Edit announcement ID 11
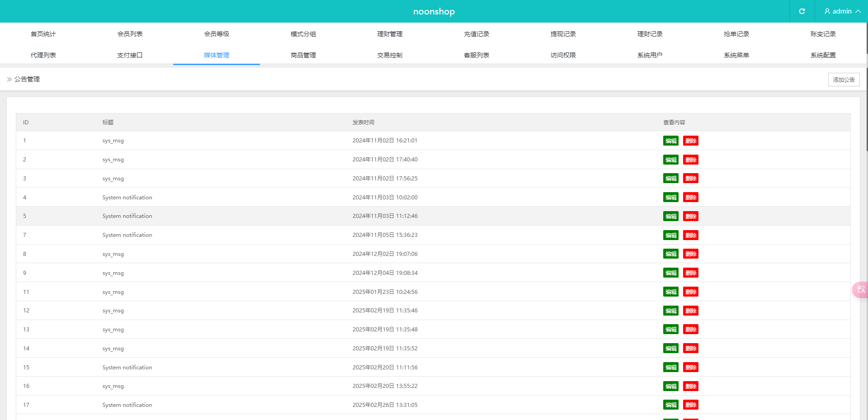This screenshot has width=868, height=420. 671,292
